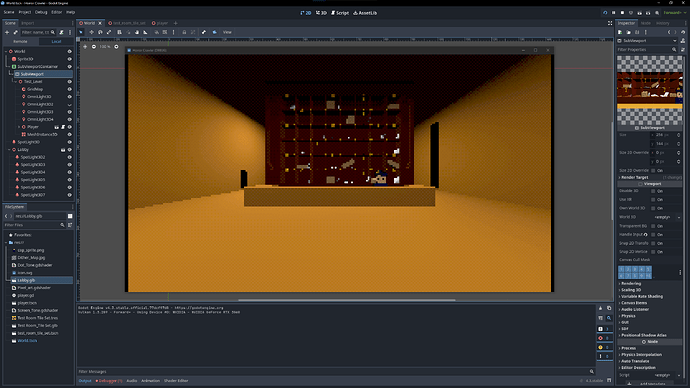Open script icon on the Player node
Screen dimensions: 690x388
tap(63, 127)
